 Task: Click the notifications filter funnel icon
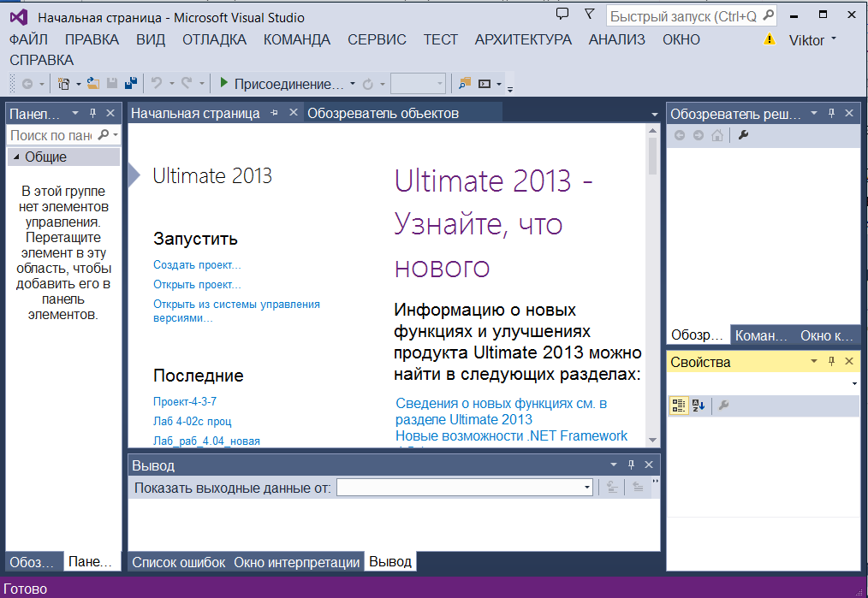coord(590,14)
